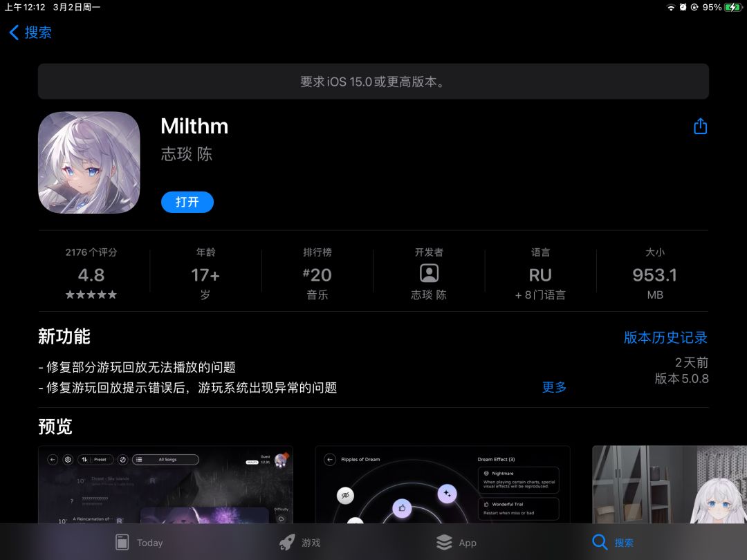Tap the Milthm app icon artwork

click(x=89, y=162)
